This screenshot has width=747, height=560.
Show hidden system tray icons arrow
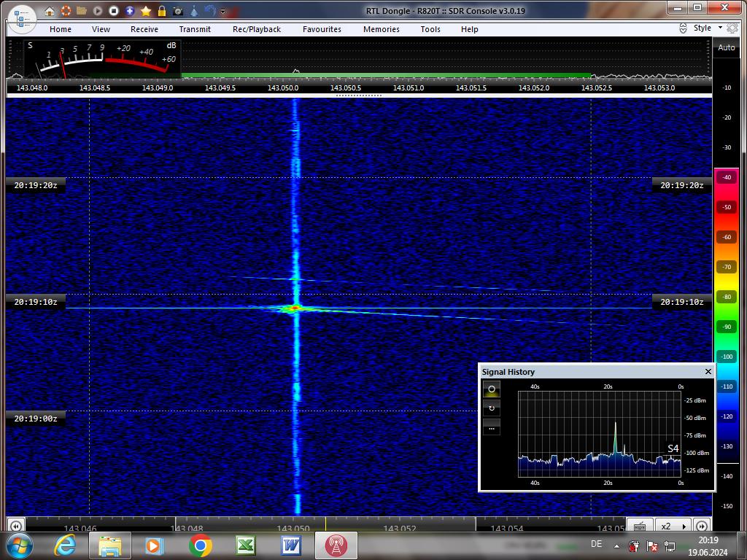(x=616, y=546)
